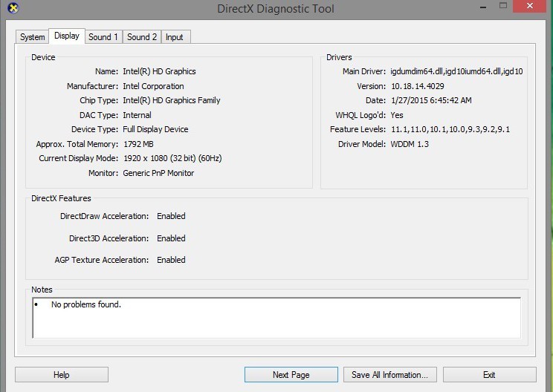Viewport: 553px width, 392px height.
Task: Click the 'DirectX Diagnostic Tool' window title
Action: pos(276,8)
